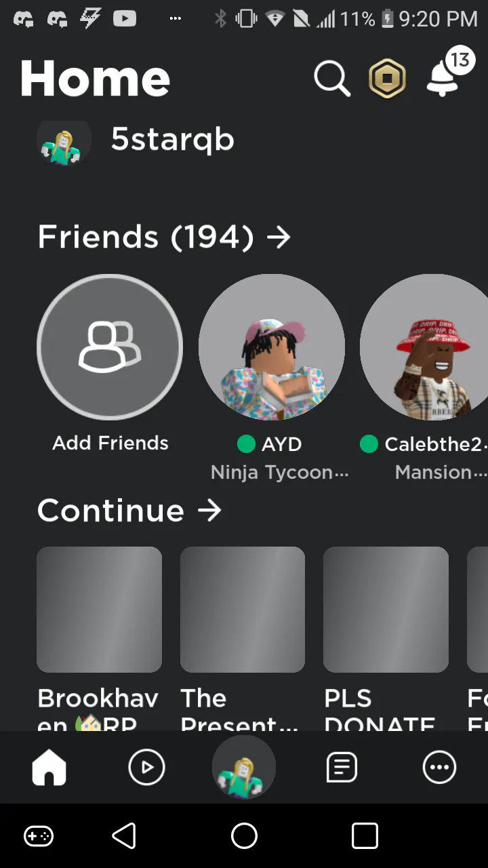Screen dimensions: 488x868
Task: Tap the Add Friends circle icon
Action: tap(110, 347)
